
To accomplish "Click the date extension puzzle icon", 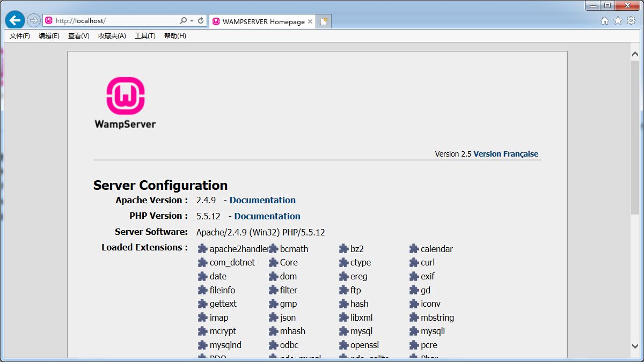I will click(x=202, y=277).
